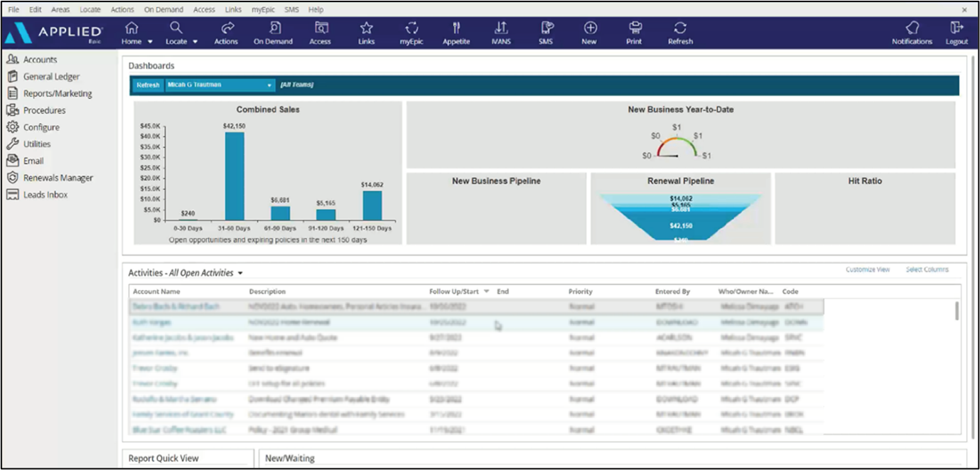Image resolution: width=980 pixels, height=470 pixels.
Task: Click the dashboard Refresh button
Action: (x=148, y=85)
